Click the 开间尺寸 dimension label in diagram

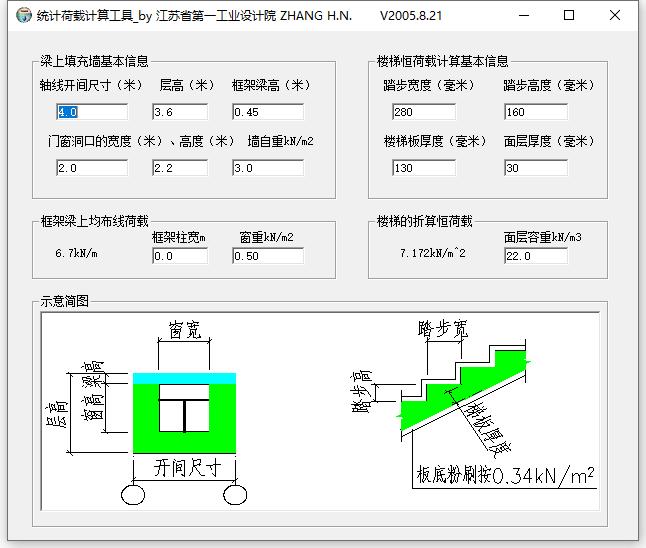point(187,468)
